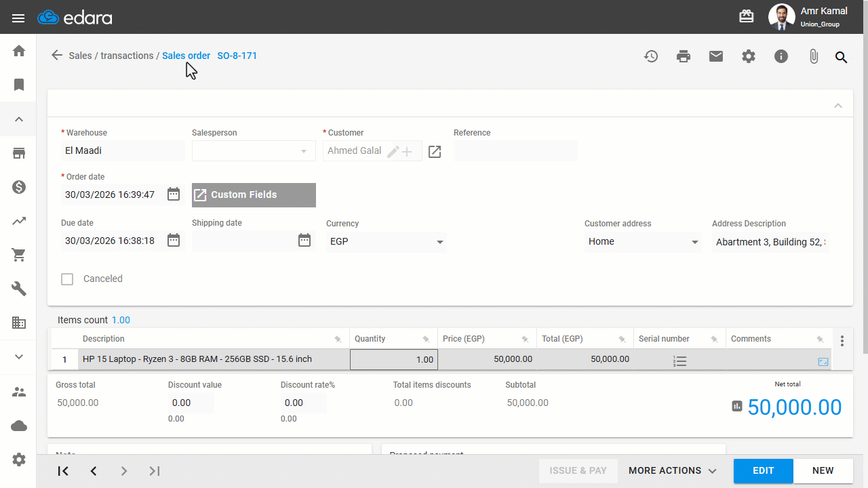Screen dimensions: 868x488
Task: Print the sales order
Action: click(684, 56)
